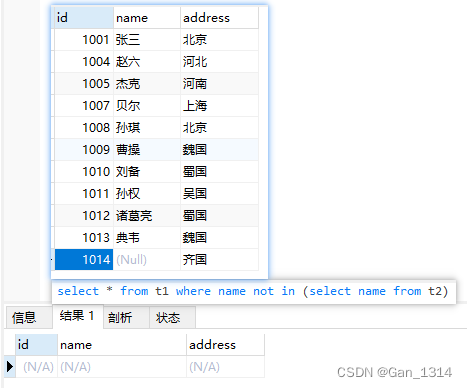Select the 结果 1 tab

tap(78, 316)
